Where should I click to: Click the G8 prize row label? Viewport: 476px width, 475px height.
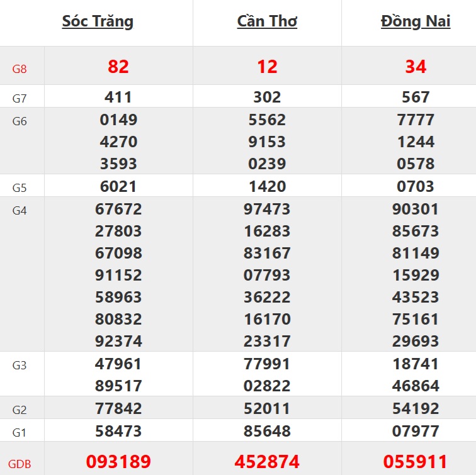point(20,68)
